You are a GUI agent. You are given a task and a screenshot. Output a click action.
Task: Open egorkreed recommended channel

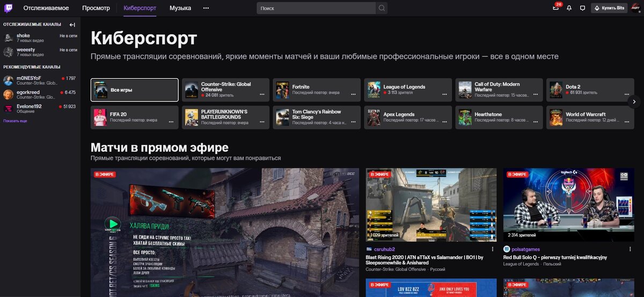point(40,94)
